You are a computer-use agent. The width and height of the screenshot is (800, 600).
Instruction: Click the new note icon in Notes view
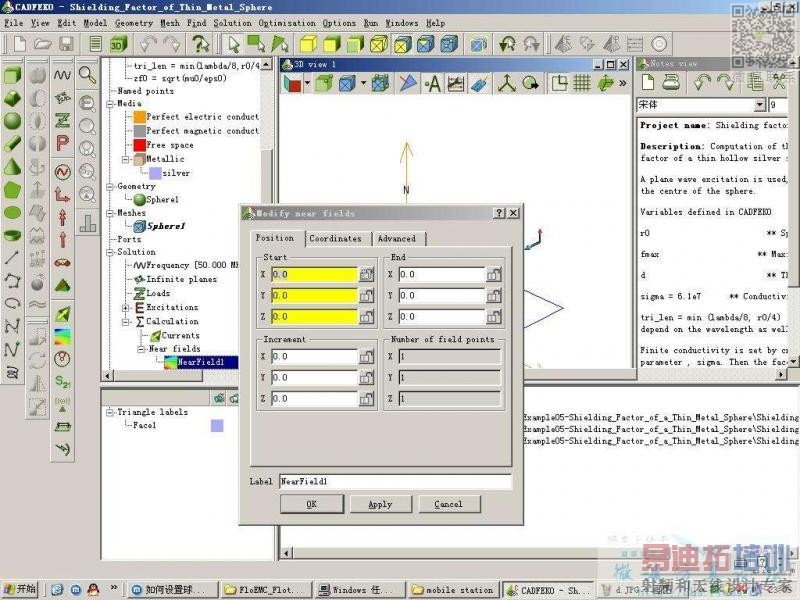pyautogui.click(x=647, y=82)
